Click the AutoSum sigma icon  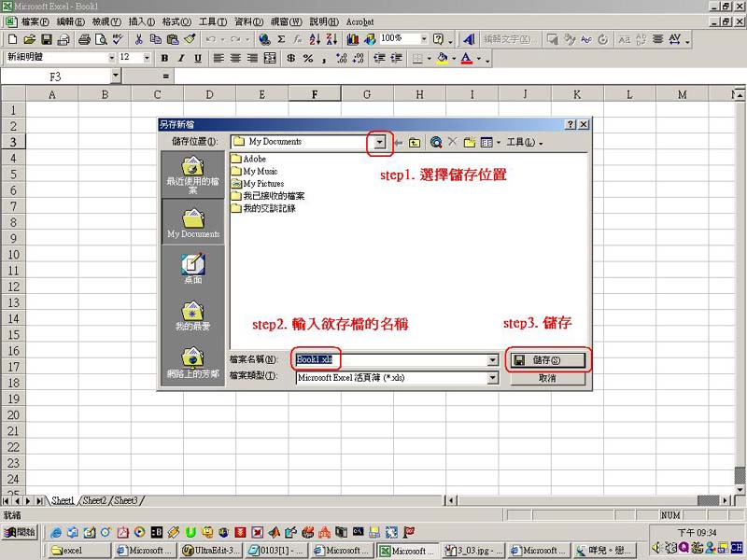(281, 39)
